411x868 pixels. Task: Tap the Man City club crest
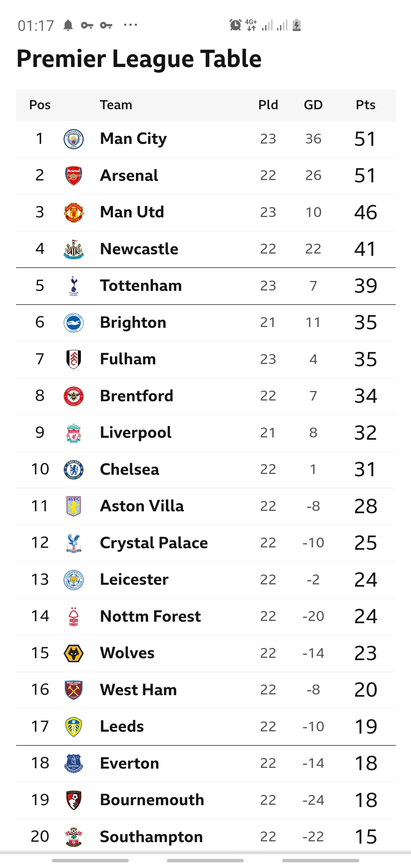73,139
